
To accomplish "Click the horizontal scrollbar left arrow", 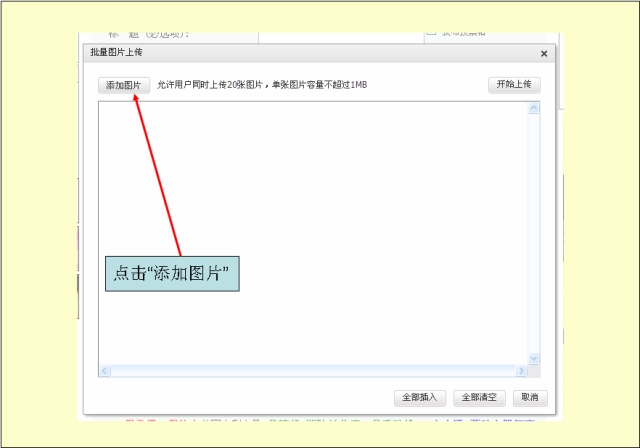I will click(104, 371).
